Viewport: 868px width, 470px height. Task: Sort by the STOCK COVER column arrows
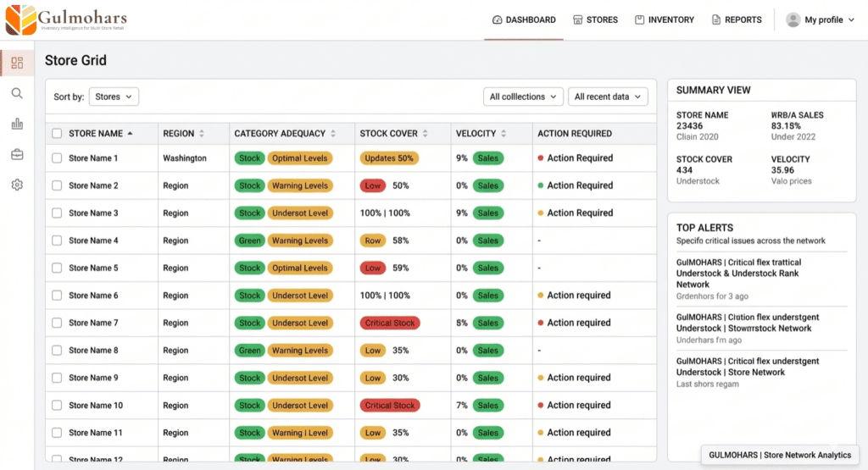tap(426, 133)
